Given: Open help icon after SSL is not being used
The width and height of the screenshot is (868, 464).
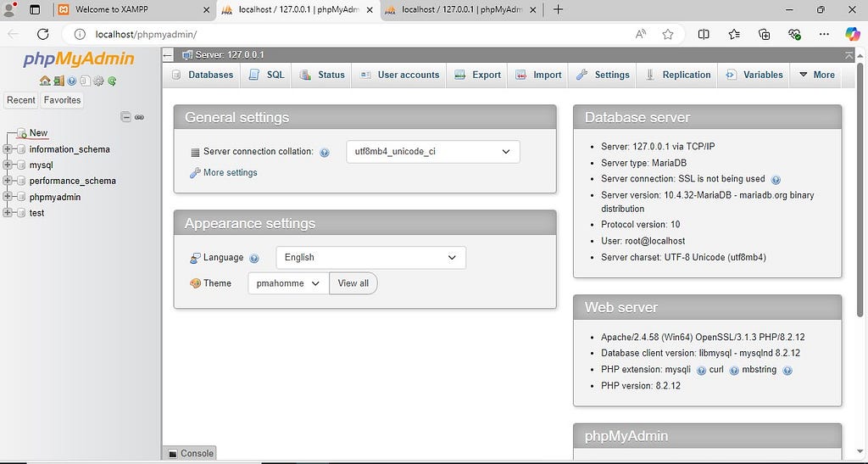Looking at the screenshot, I should [776, 179].
